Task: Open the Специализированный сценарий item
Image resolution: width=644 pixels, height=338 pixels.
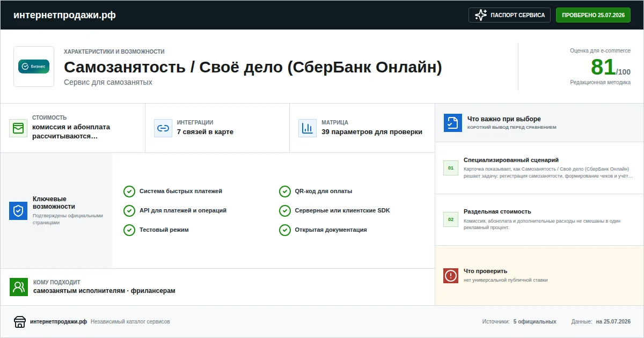Action: (x=539, y=168)
